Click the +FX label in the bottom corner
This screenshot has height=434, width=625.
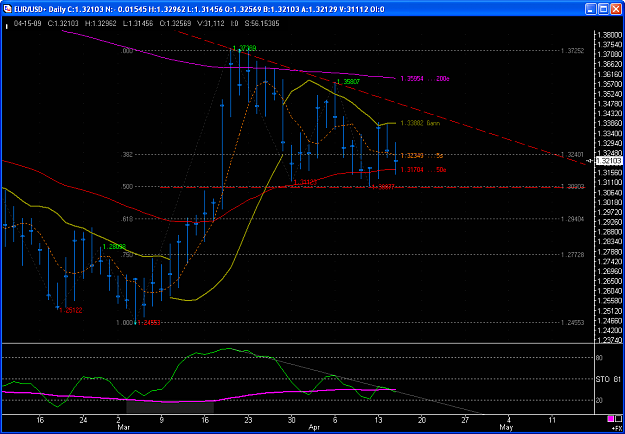tap(618, 426)
